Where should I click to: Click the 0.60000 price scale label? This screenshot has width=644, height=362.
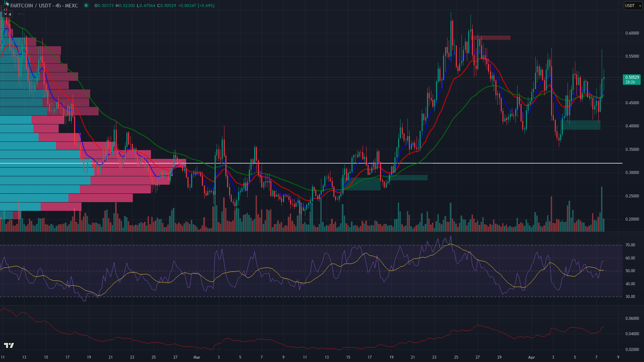tap(632, 33)
